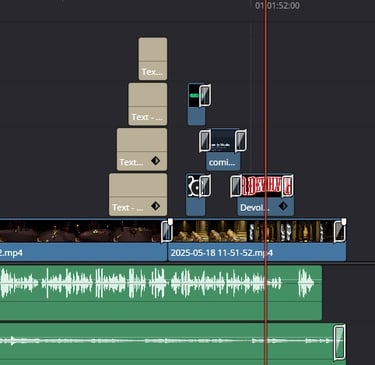The height and width of the screenshot is (365, 375).
Task: Select end transition of 2025-05-18 11-51-52.mp4 clip
Action: 340,231
